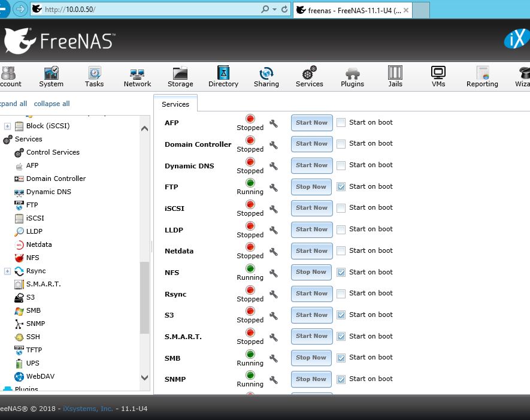
Task: Expand the Block (iSCSI) tree node
Action: pos(7,126)
